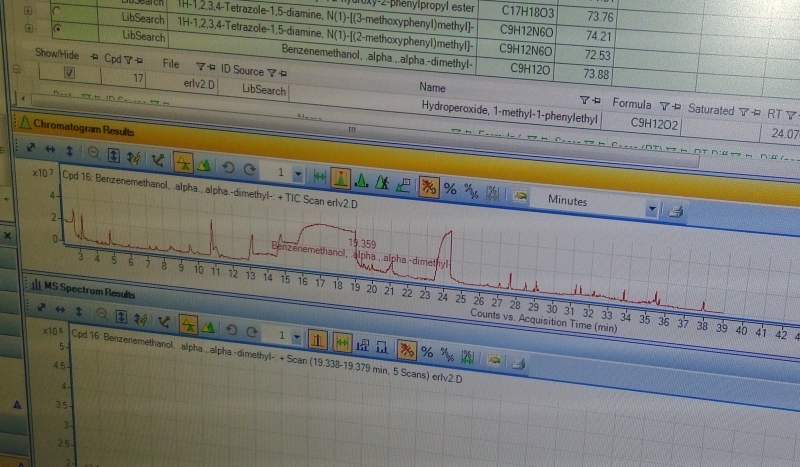The width and height of the screenshot is (800, 467).
Task: Click autoscale X-axis icon in MS Spectrum toolbar
Action: tap(60, 309)
